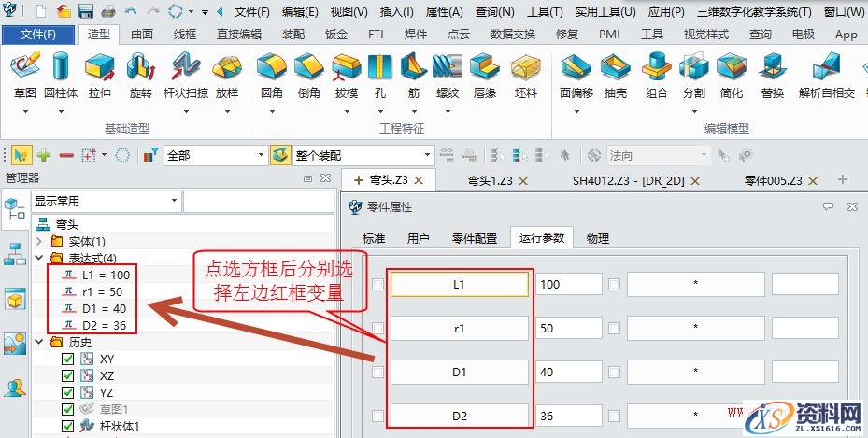
Task: Toggle the checkbox left of D2 parameter
Action: click(377, 416)
